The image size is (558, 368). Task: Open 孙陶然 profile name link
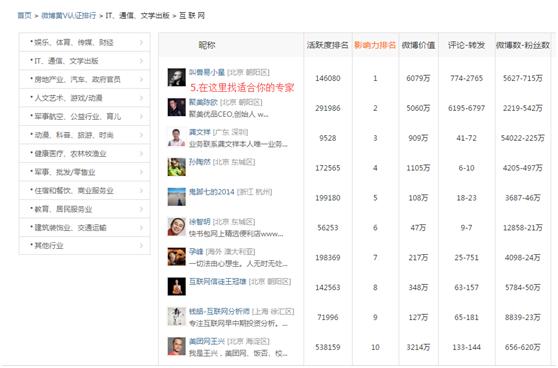point(200,162)
